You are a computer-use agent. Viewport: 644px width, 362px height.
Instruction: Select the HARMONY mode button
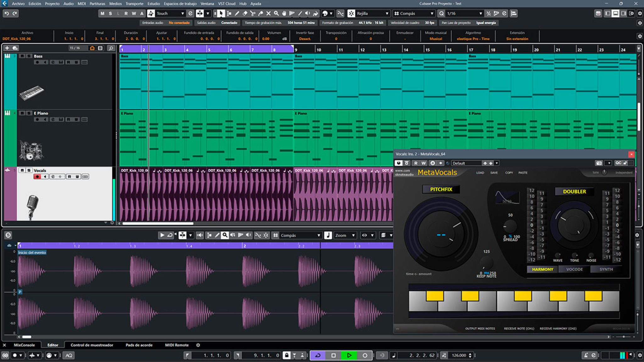tap(542, 269)
